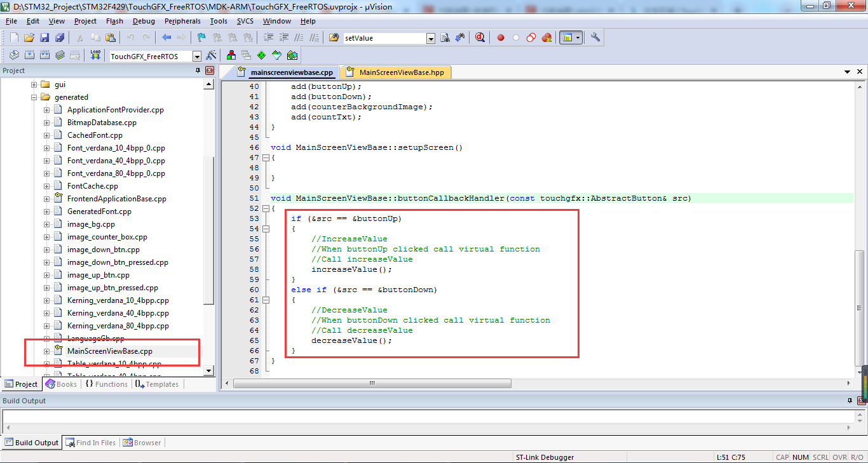The width and height of the screenshot is (868, 463).
Task: Rebuild all target files icon
Action: [x=45, y=55]
